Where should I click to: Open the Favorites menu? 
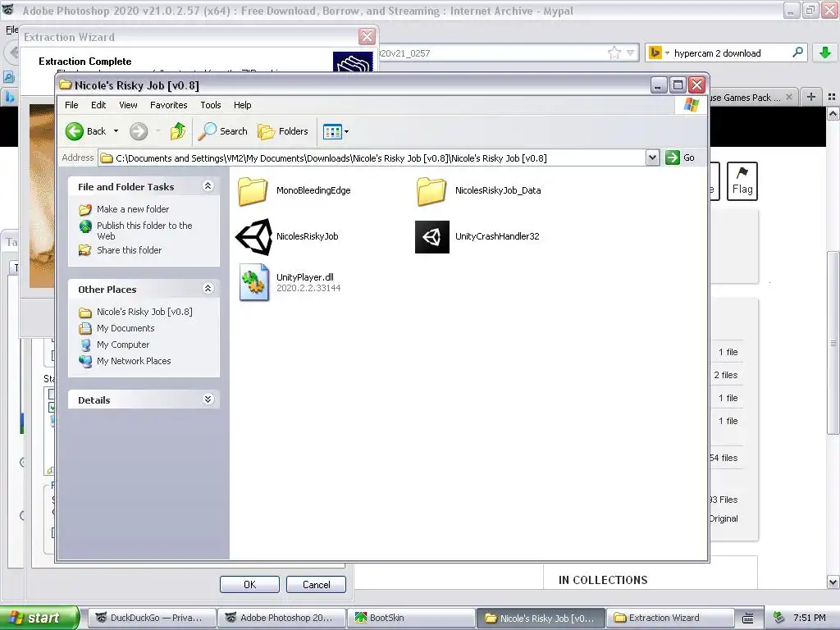point(169,105)
